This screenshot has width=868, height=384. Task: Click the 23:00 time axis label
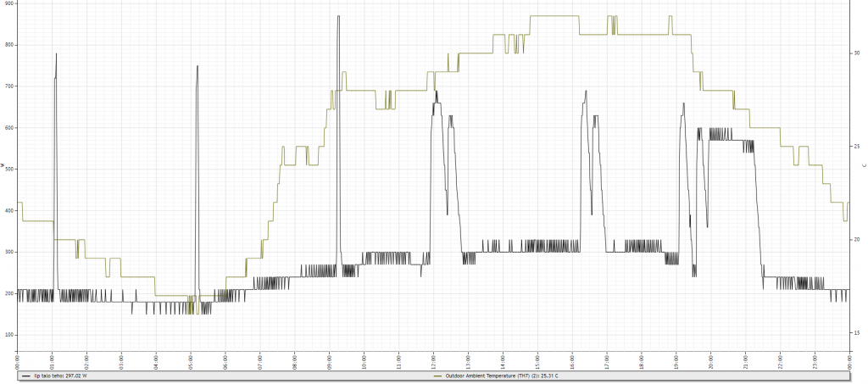click(x=815, y=361)
